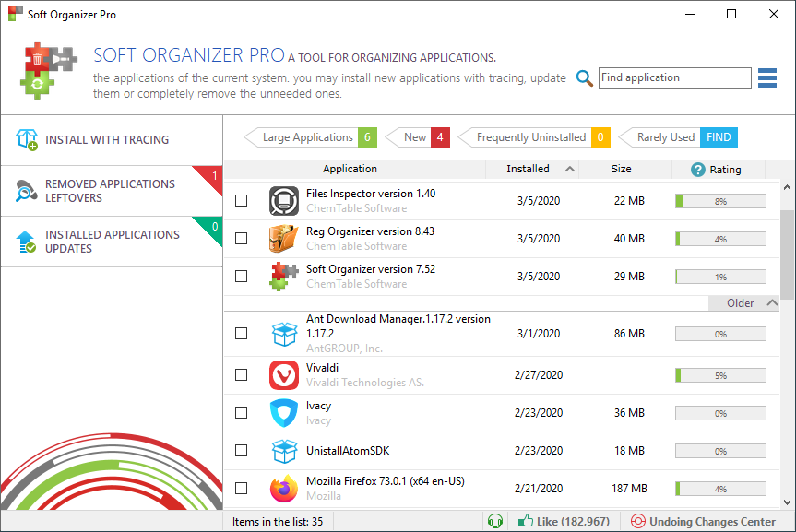Toggle the Installed column sort arrow
The image size is (796, 532).
click(x=570, y=169)
